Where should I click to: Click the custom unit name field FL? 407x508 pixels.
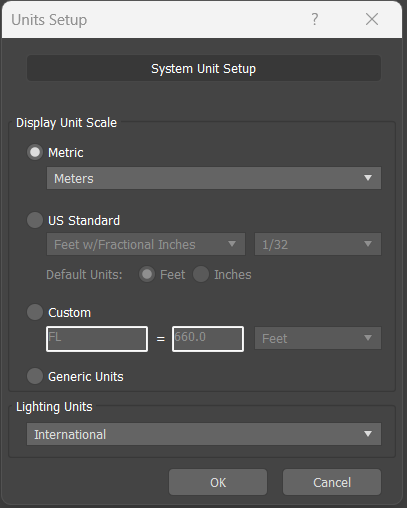(97, 339)
